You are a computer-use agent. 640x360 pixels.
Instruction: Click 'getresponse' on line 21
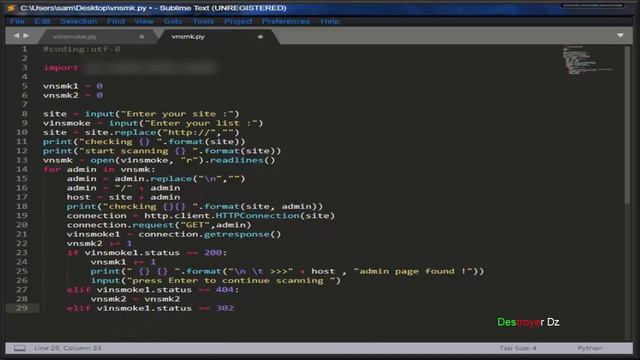[237, 234]
